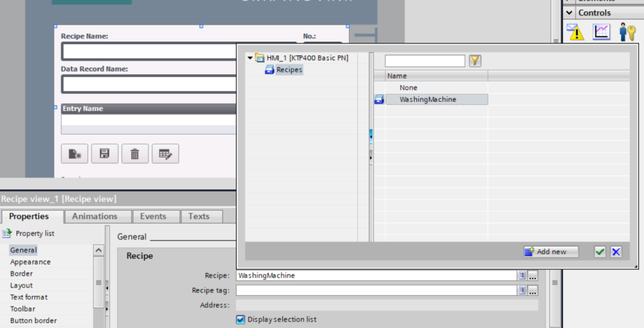Select the trend view chart icon
Image resolution: width=644 pixels, height=328 pixels.
[x=601, y=32]
